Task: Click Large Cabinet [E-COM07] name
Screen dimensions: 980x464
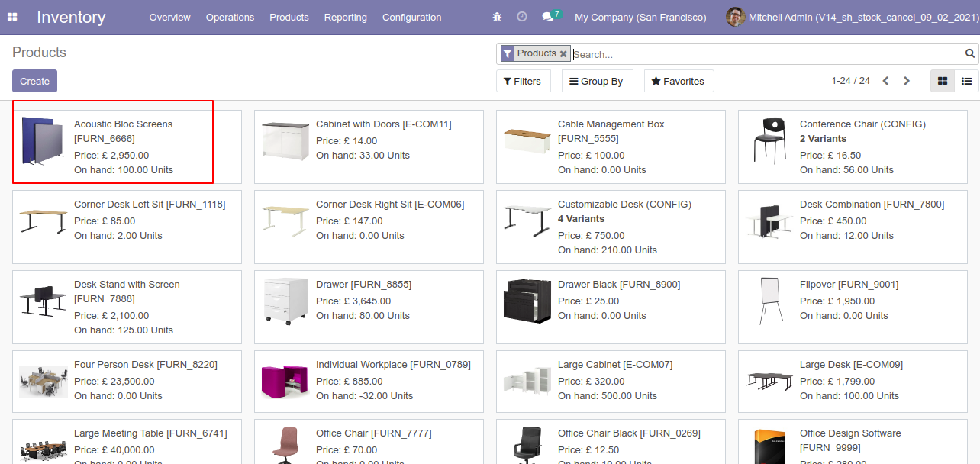Action: [615, 365]
